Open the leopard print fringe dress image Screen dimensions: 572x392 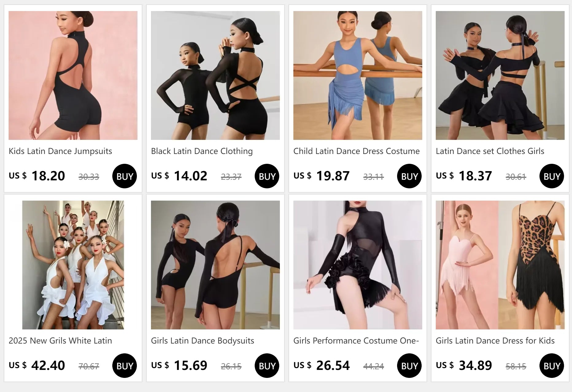(x=500, y=265)
